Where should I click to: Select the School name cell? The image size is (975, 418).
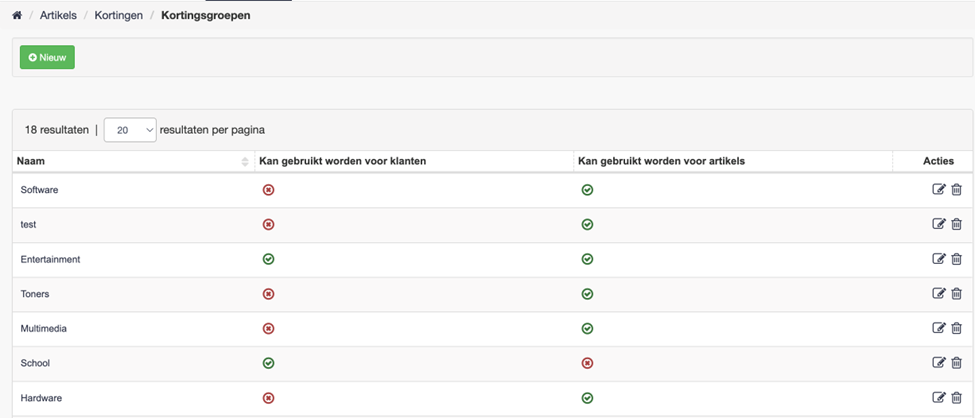click(133, 363)
